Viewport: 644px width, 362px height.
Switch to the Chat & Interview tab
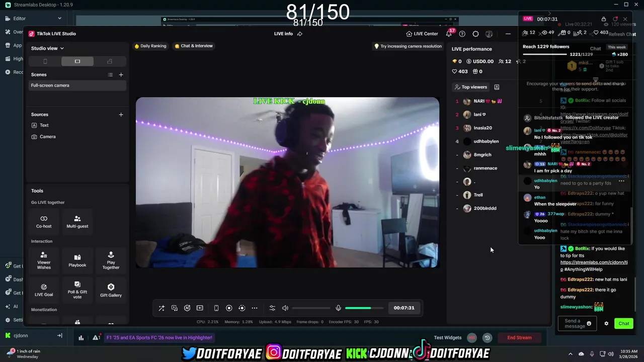194,46
